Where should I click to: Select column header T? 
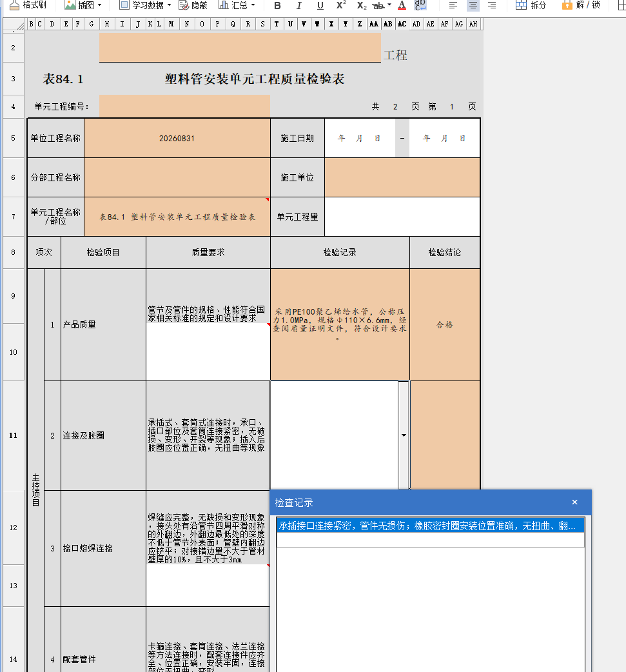(x=277, y=24)
